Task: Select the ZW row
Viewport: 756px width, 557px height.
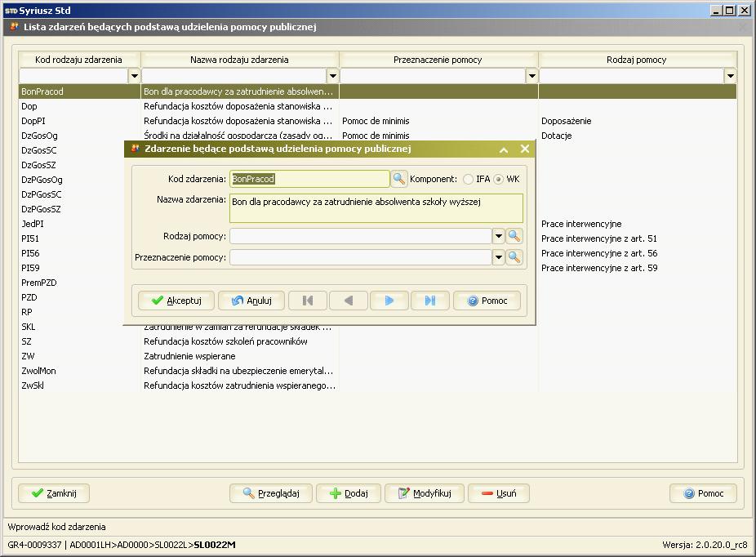Action: (377, 356)
